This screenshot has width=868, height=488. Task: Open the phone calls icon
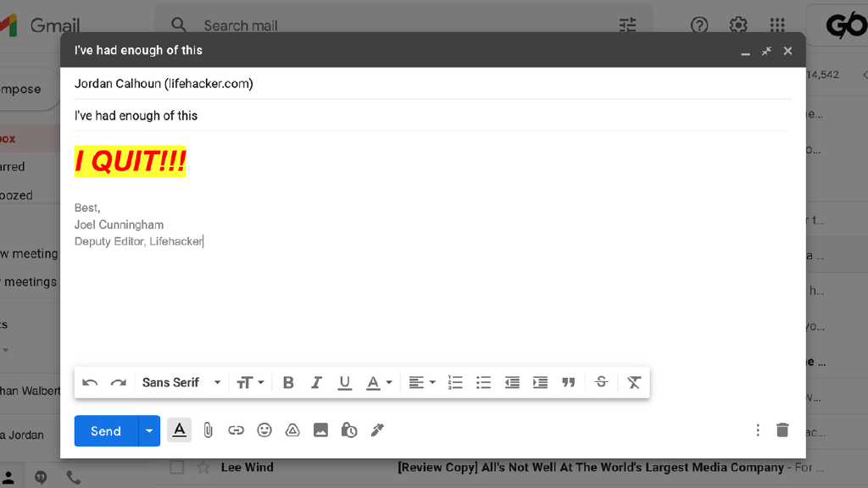[73, 478]
